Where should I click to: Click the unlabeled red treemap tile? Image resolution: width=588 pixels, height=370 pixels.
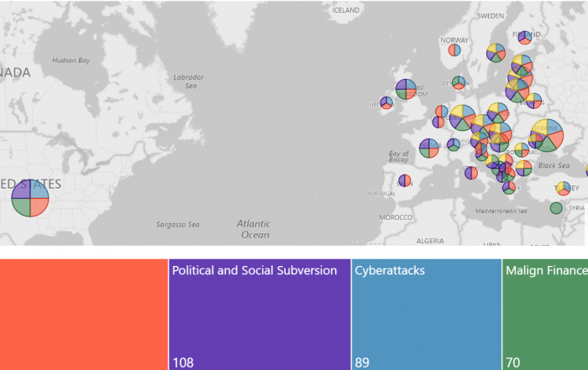click(x=84, y=315)
